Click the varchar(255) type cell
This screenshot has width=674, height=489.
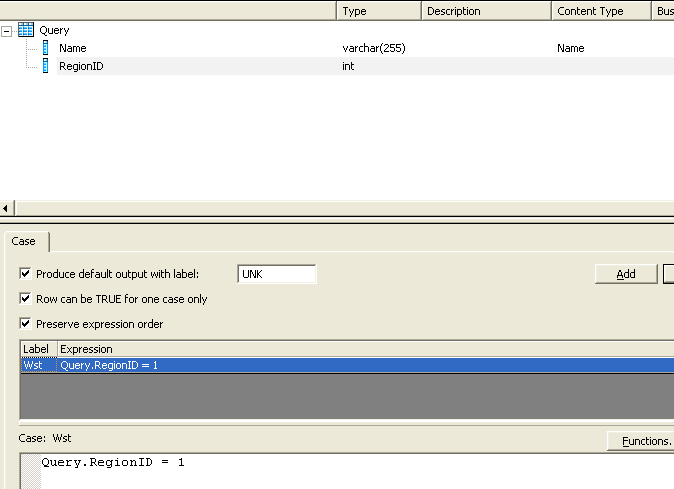[x=374, y=48]
